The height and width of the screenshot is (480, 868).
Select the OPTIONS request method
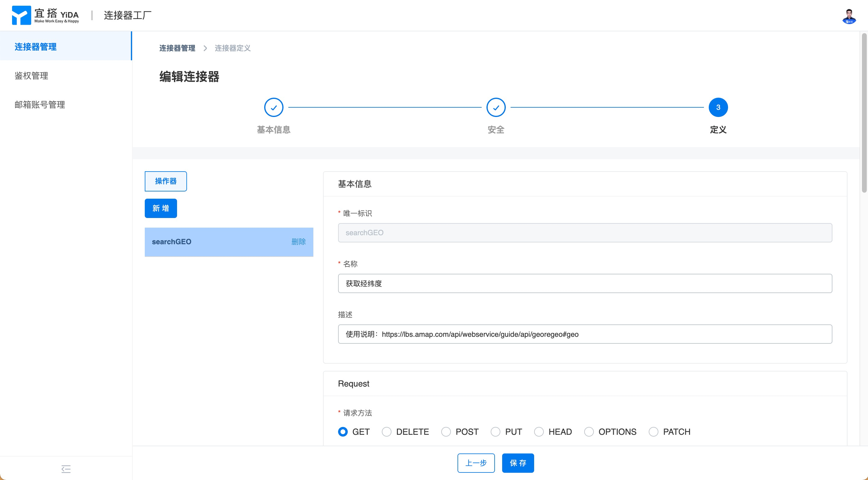coord(589,431)
